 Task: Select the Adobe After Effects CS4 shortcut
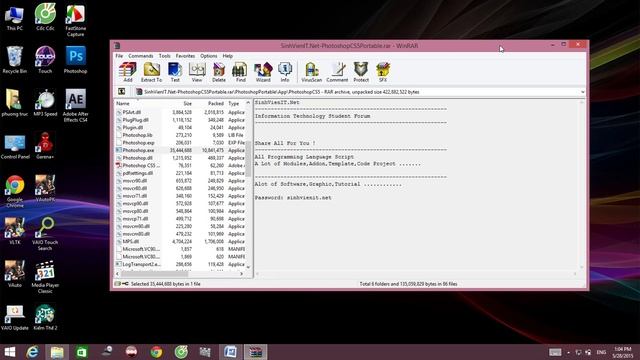click(76, 105)
